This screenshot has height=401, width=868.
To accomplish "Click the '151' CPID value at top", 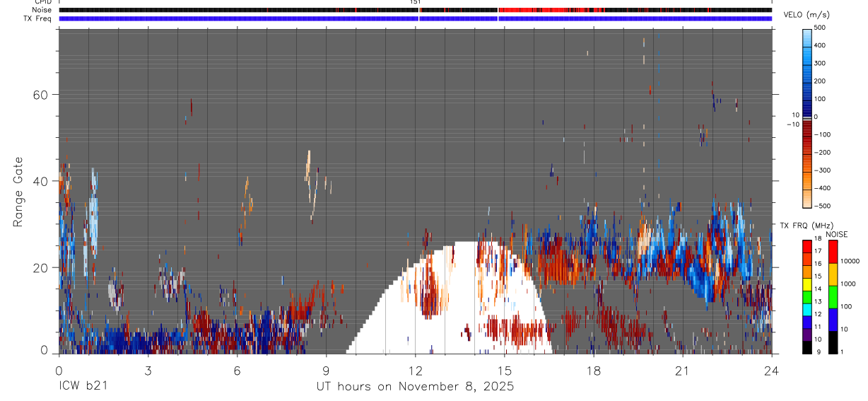I will click(x=415, y=2).
